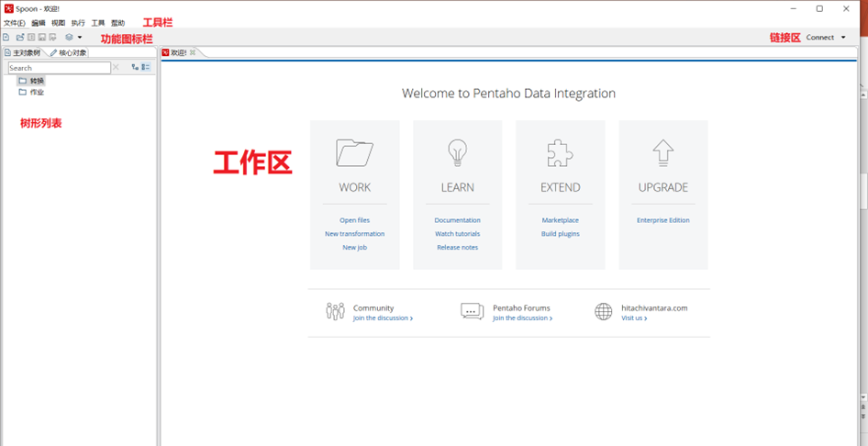Open the 文件 menu
Viewport: 868px width, 446px height.
pos(14,22)
